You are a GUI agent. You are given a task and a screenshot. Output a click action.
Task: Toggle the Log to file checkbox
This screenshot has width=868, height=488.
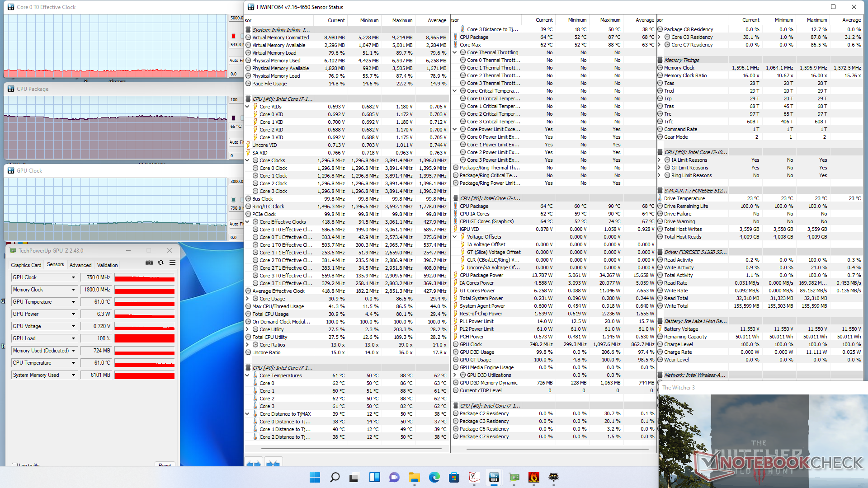(14, 465)
